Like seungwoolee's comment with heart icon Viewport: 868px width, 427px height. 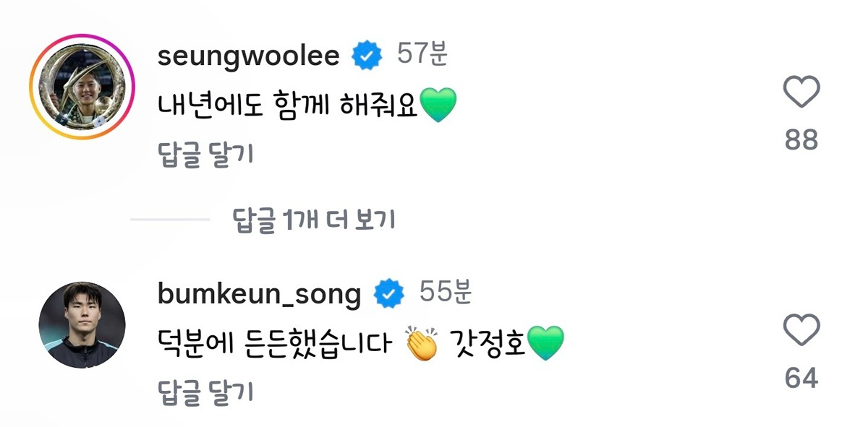click(x=801, y=93)
